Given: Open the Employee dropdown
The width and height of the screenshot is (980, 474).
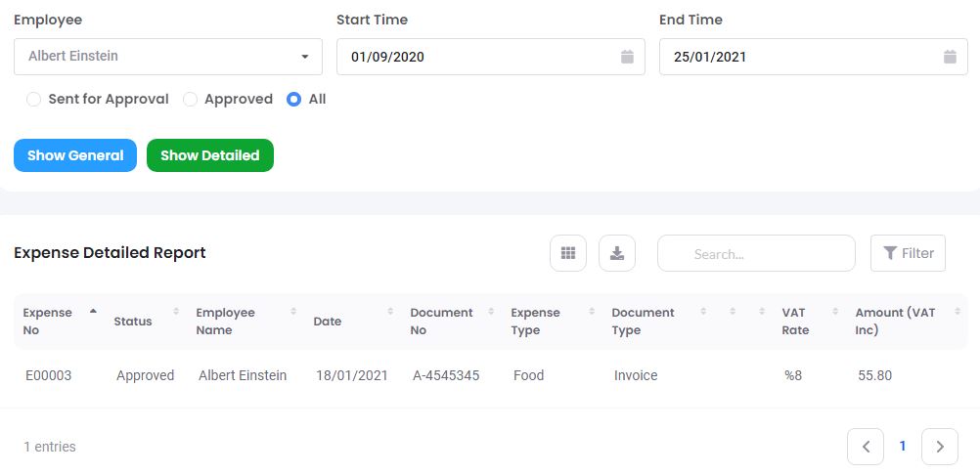Looking at the screenshot, I should point(168,57).
